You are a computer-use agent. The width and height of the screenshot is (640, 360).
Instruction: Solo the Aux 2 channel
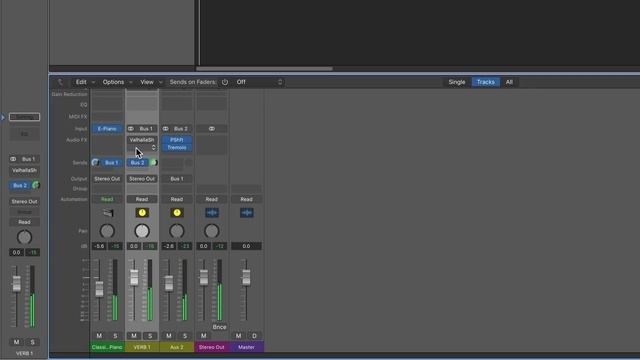184,336
